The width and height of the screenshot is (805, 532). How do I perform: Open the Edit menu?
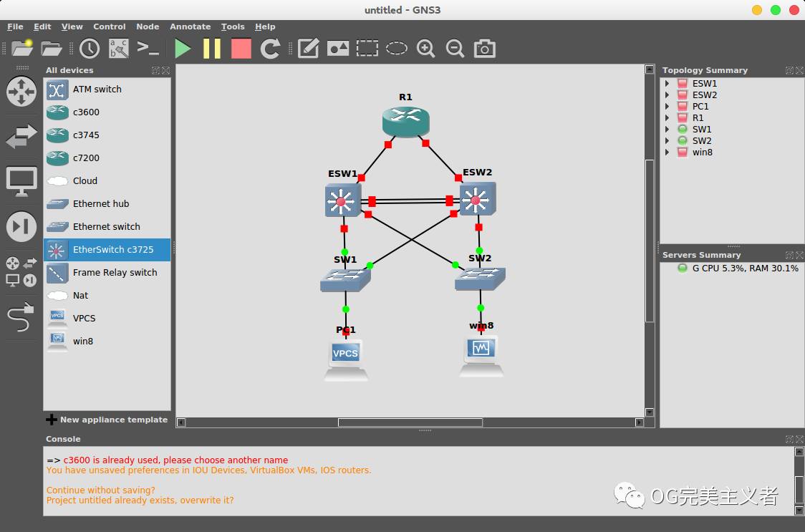click(x=42, y=26)
